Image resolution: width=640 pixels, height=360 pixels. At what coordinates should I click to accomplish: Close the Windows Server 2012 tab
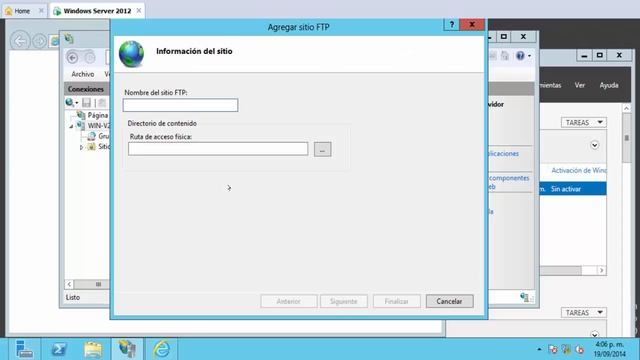pyautogui.click(x=139, y=11)
